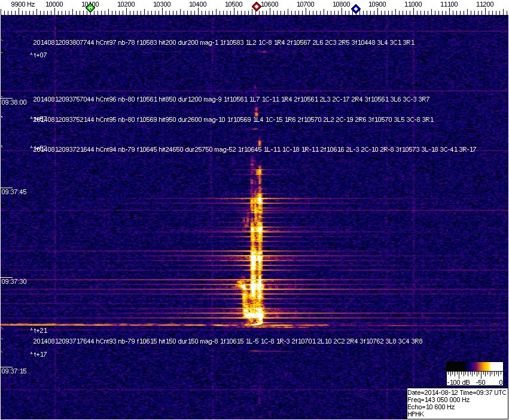This screenshot has width=509, height=420.
Task: Click the dB color scale gradient bar
Action: (x=474, y=367)
